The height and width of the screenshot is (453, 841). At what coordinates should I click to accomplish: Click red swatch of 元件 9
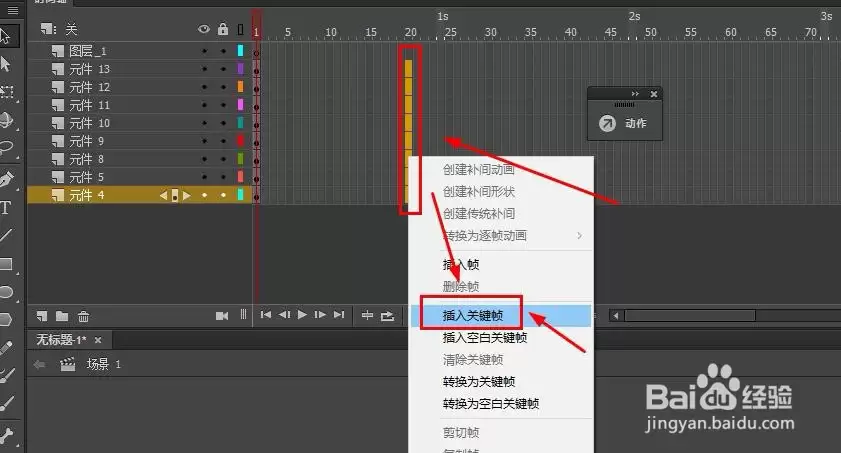click(x=240, y=141)
